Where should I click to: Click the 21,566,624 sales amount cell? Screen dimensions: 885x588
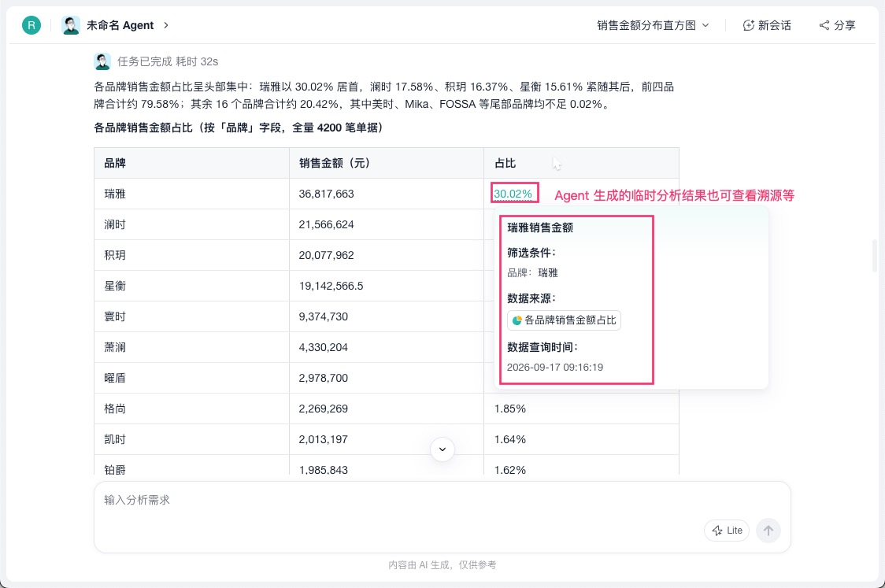387,224
